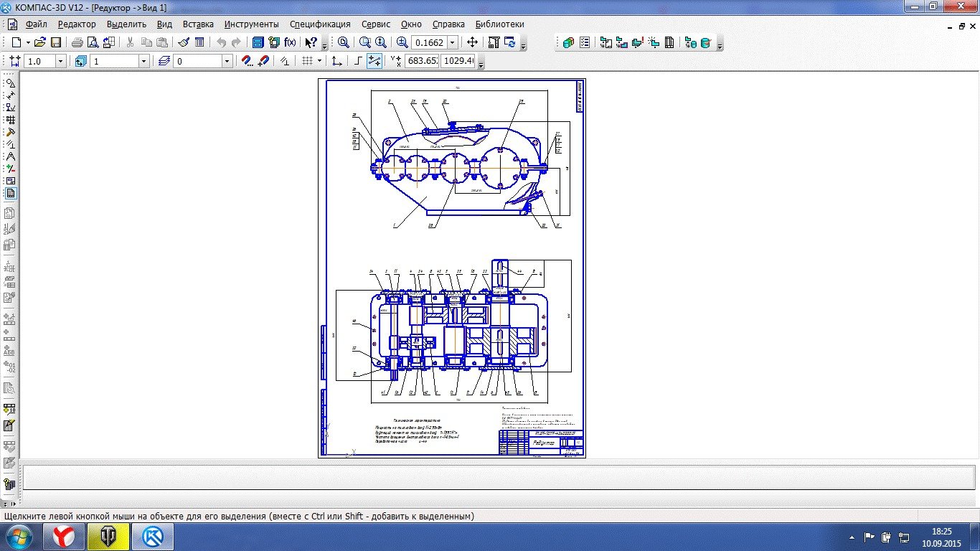Toggle the highlighted rounding mode button
The width and height of the screenshot is (980, 551).
tap(374, 61)
